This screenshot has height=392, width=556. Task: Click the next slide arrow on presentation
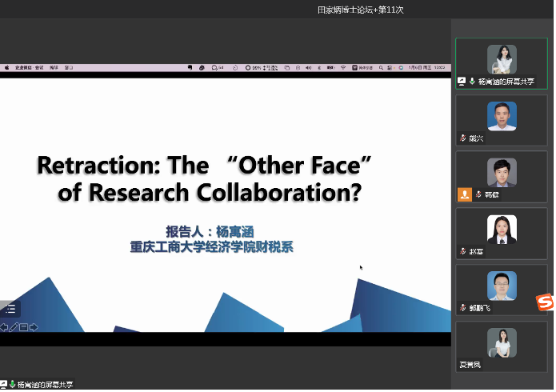click(34, 326)
